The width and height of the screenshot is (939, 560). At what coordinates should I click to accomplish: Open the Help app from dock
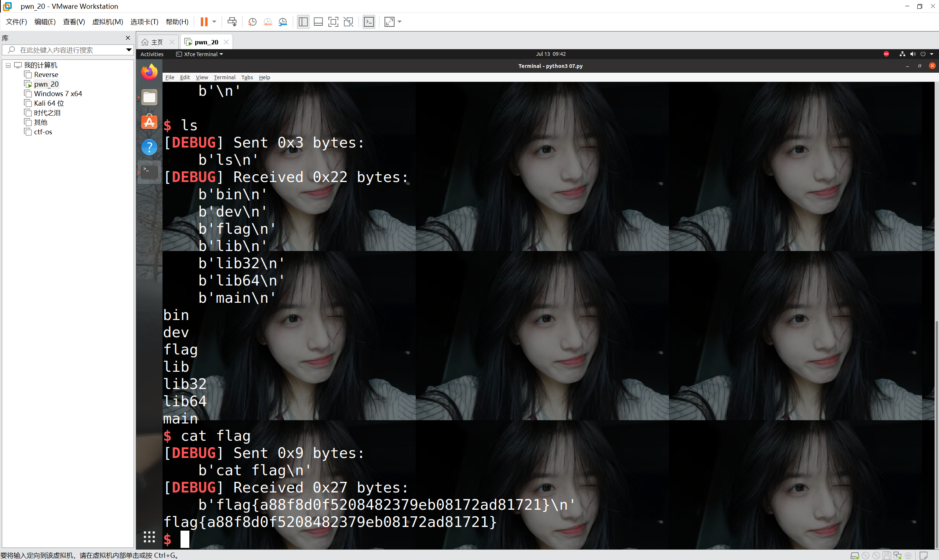[x=149, y=147]
